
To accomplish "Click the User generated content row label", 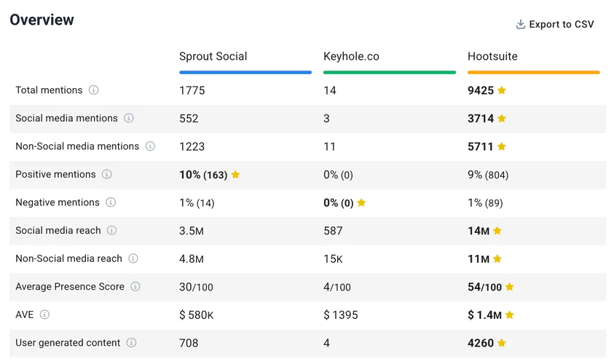I will 68,343.
